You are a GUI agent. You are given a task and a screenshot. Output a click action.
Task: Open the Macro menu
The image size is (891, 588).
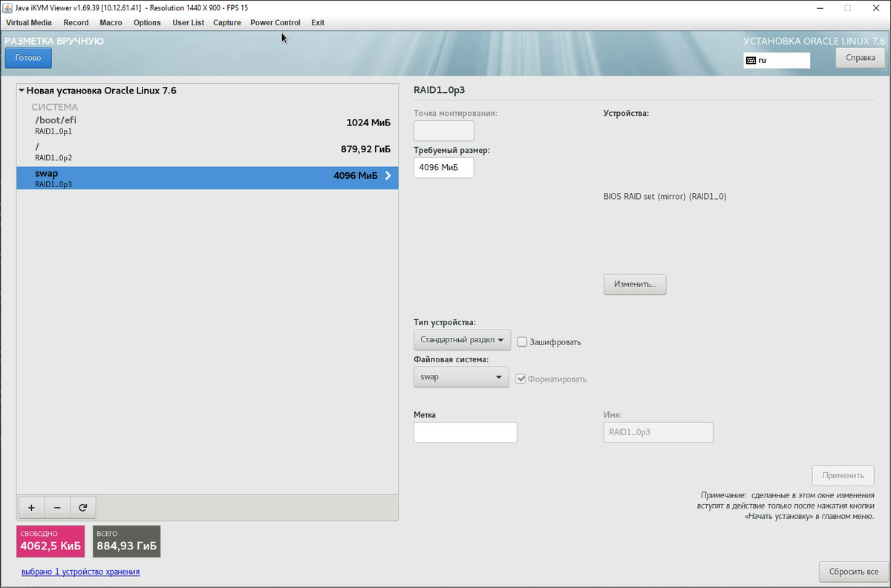(111, 22)
